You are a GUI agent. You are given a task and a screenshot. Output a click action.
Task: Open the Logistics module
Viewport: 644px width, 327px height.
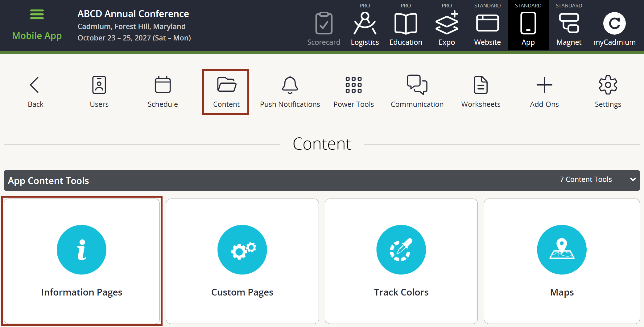point(365,29)
